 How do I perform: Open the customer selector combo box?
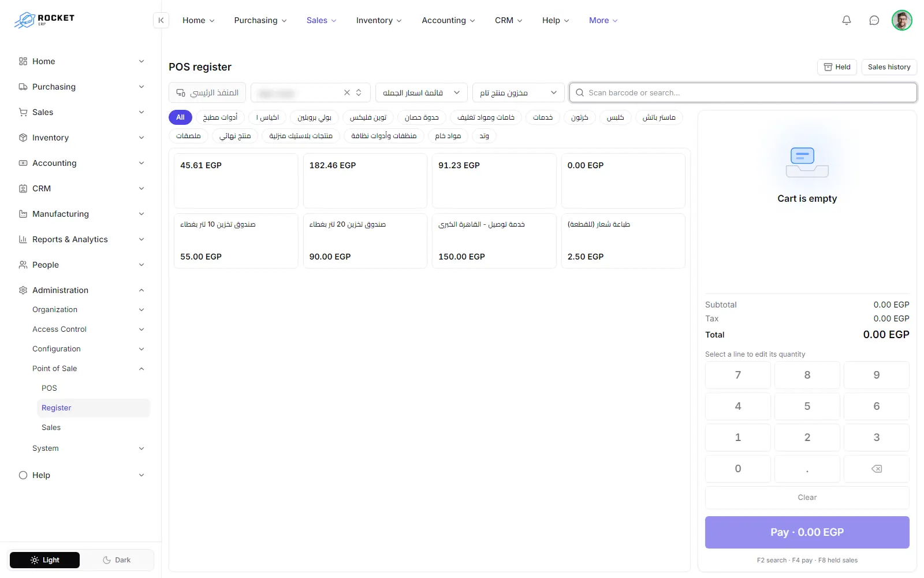[x=311, y=92]
